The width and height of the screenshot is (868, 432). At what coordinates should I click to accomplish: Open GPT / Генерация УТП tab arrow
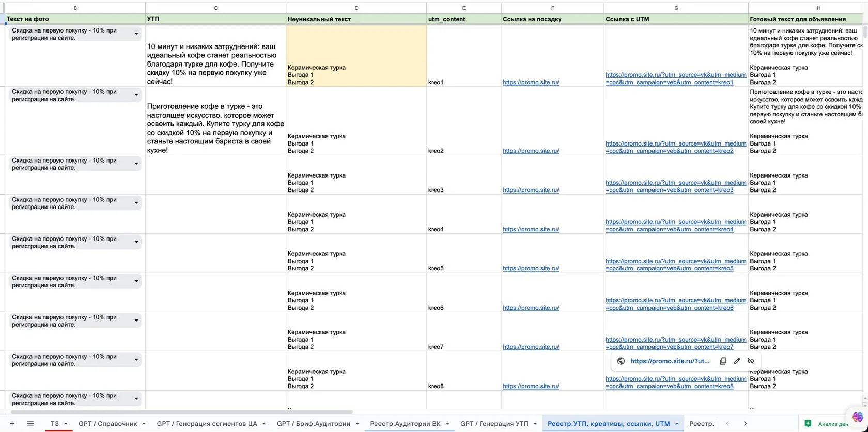point(535,424)
